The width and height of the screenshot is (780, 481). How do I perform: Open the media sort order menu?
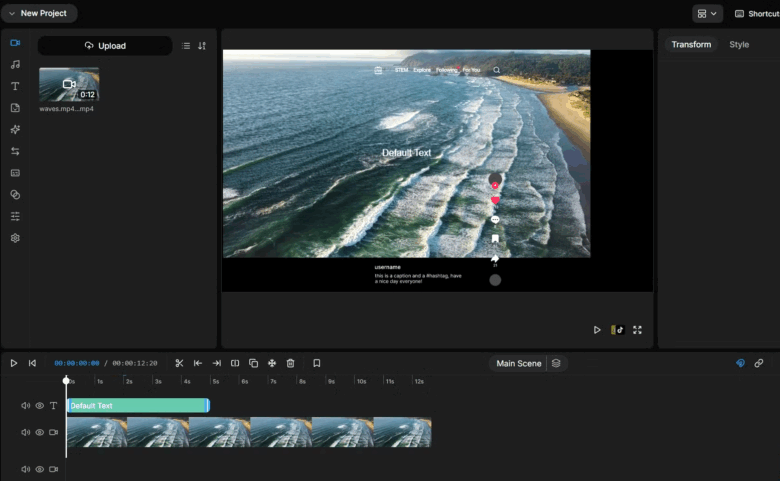202,46
